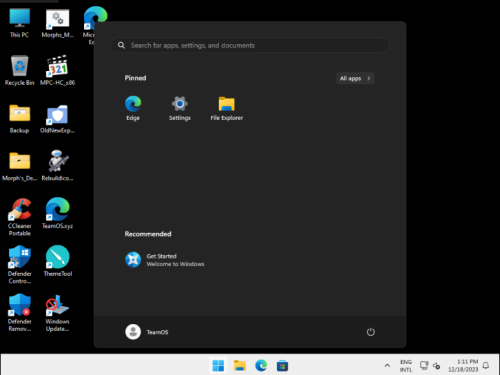Select the Windows Update... desktop shortcut
This screenshot has height=375, width=500.
pos(58,313)
